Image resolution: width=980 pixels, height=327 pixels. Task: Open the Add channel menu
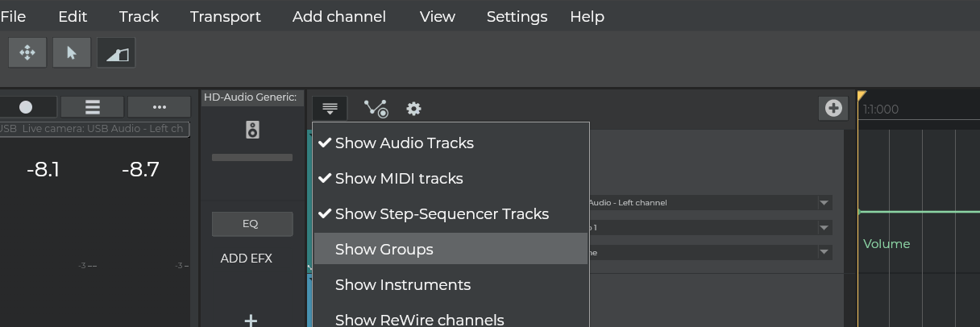click(x=339, y=17)
